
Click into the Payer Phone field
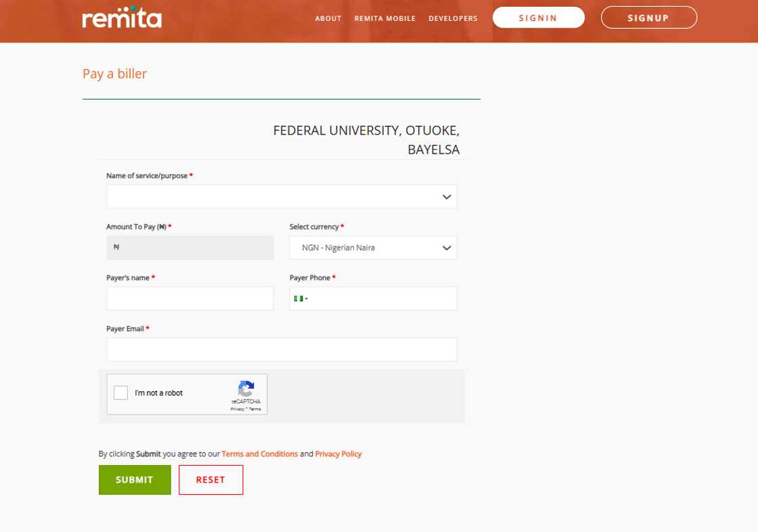(382, 298)
